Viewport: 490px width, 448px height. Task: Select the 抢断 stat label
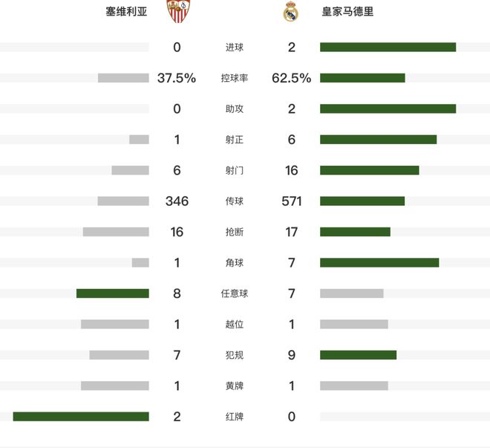point(234,232)
